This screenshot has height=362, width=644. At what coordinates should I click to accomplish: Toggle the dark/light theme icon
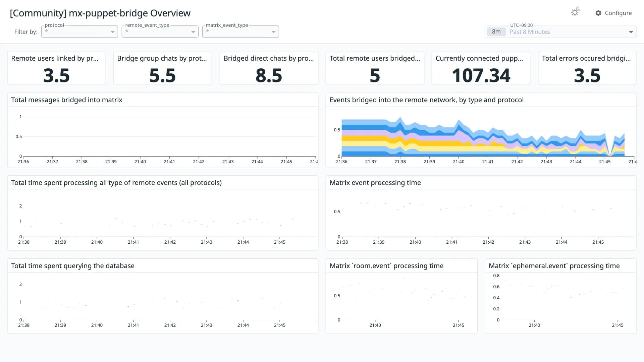point(575,12)
